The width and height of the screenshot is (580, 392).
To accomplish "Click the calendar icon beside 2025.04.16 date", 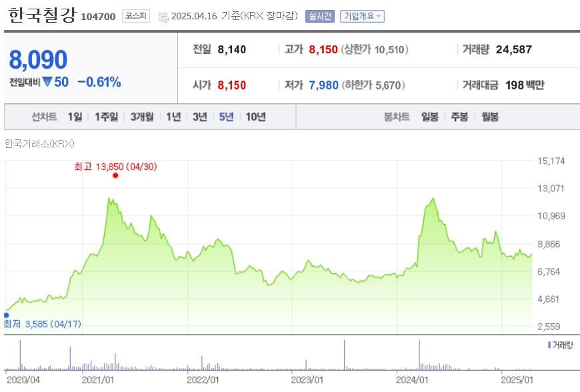I will (x=162, y=15).
